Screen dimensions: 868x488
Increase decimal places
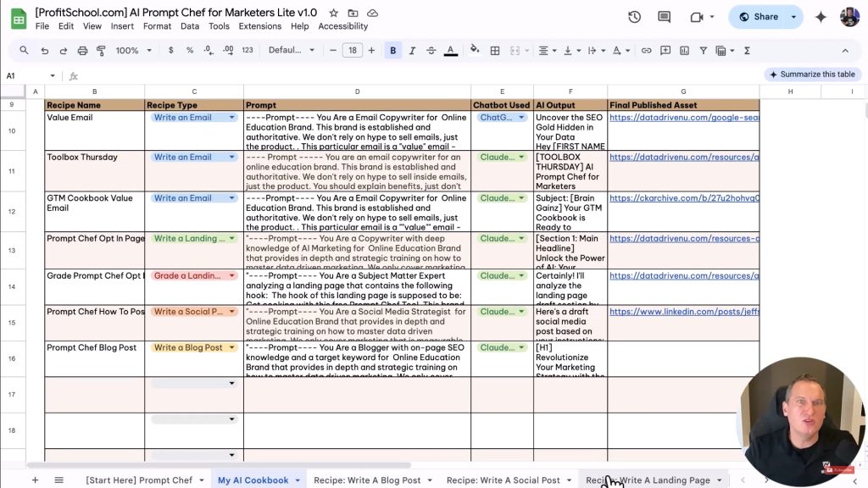click(x=228, y=50)
